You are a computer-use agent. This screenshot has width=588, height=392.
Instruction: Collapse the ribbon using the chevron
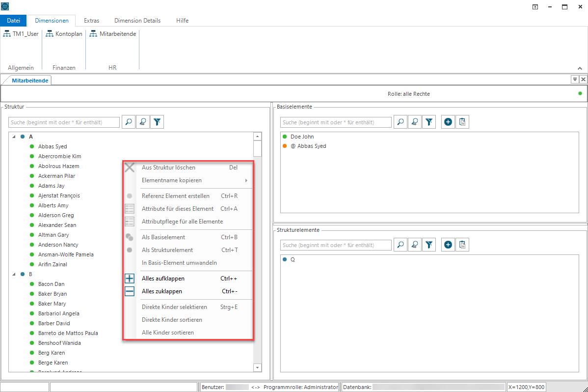[x=580, y=68]
